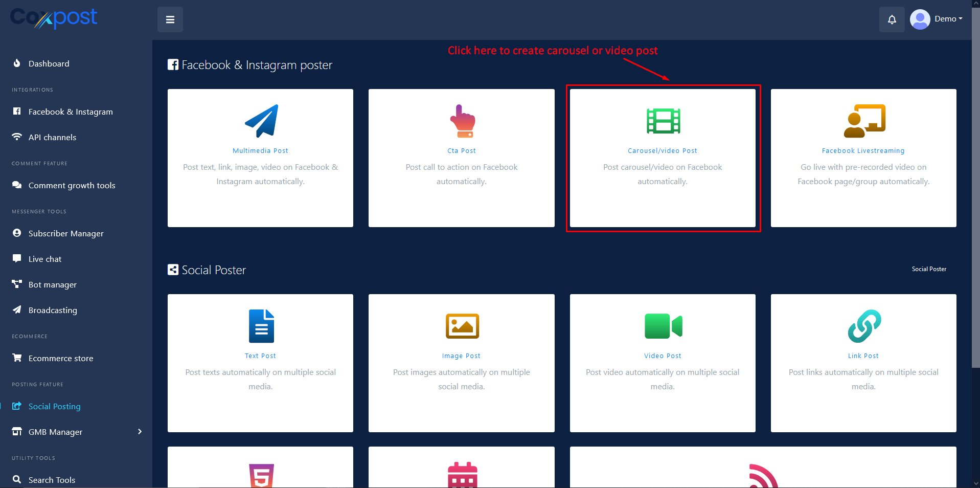Expand the Demo user dropdown
This screenshot has height=488, width=980.
pyautogui.click(x=937, y=19)
